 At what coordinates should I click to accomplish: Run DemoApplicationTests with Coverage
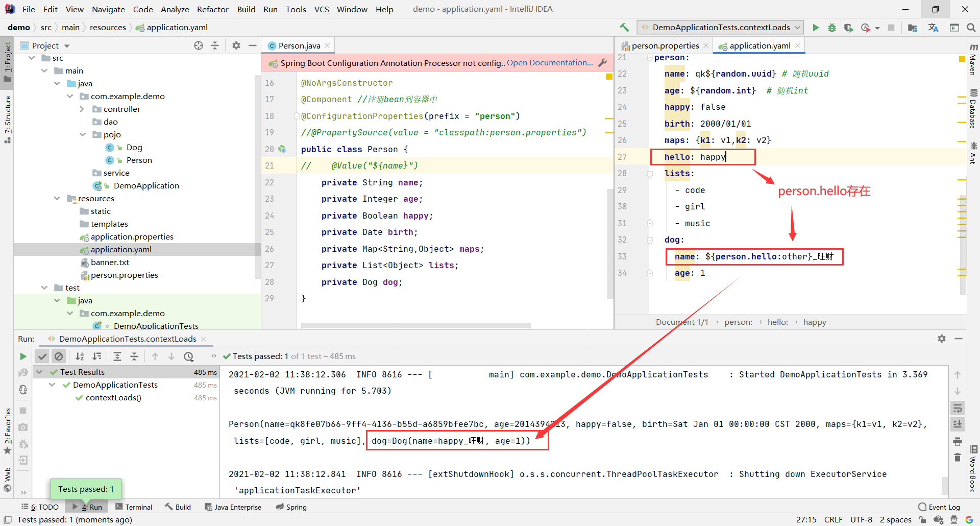pyautogui.click(x=849, y=28)
